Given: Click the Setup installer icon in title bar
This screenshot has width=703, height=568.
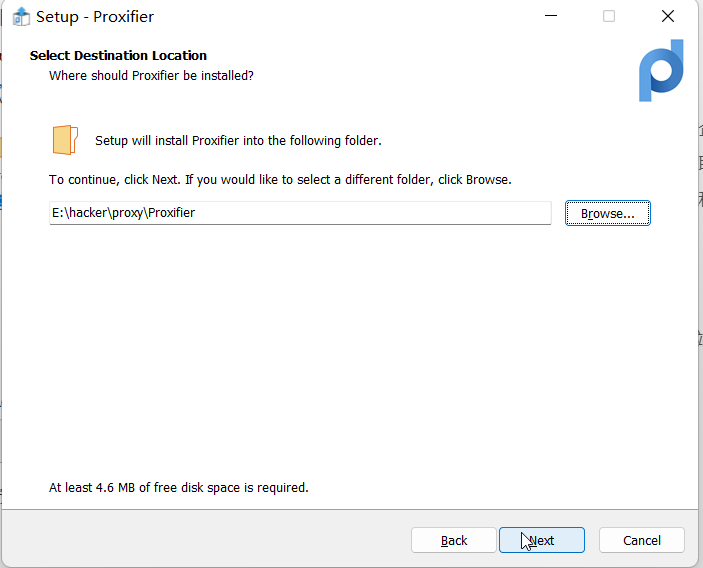Looking at the screenshot, I should [x=21, y=17].
